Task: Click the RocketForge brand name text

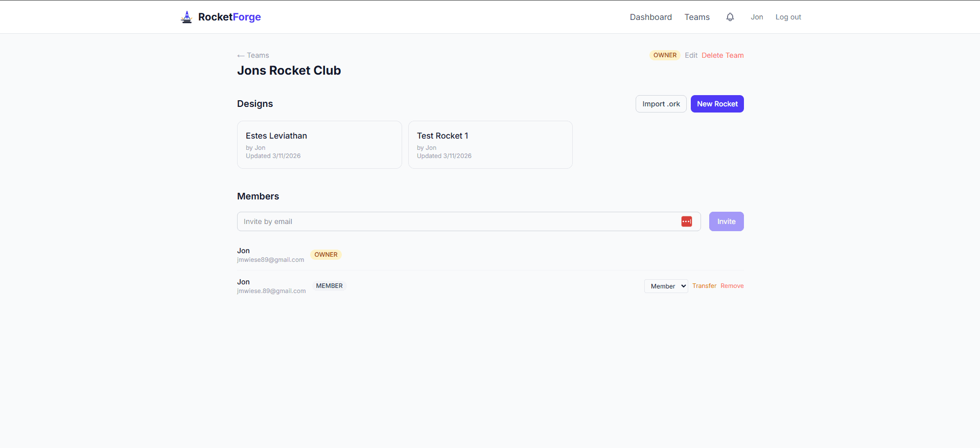Action: coord(229,17)
